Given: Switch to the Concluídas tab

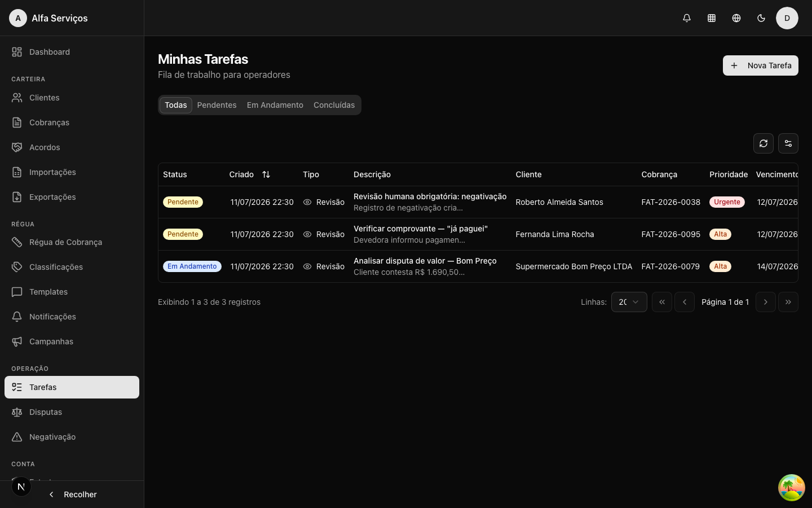Looking at the screenshot, I should (x=334, y=105).
